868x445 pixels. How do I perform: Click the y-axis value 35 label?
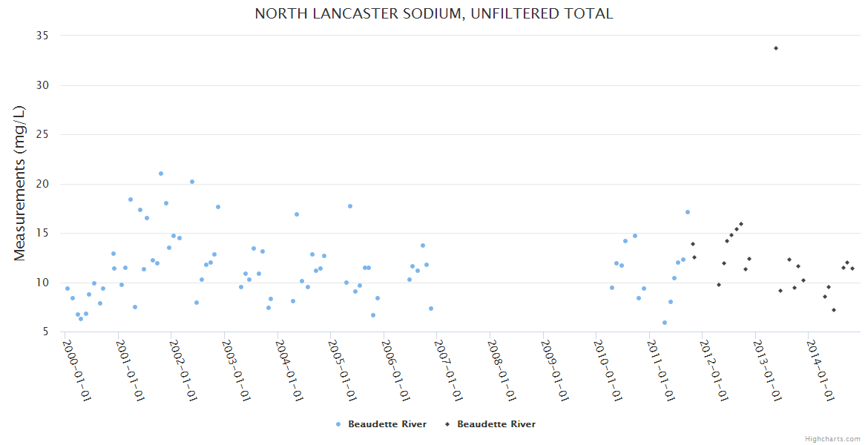tap(42, 36)
